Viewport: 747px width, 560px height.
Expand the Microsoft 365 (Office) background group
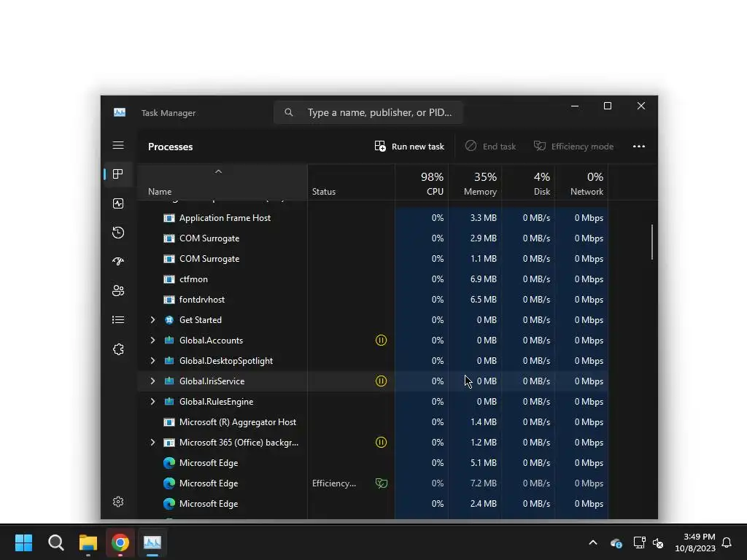pyautogui.click(x=152, y=443)
